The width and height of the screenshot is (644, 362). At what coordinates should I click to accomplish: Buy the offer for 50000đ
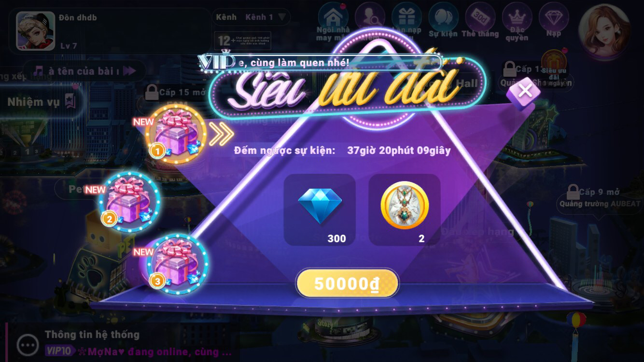[x=347, y=283]
